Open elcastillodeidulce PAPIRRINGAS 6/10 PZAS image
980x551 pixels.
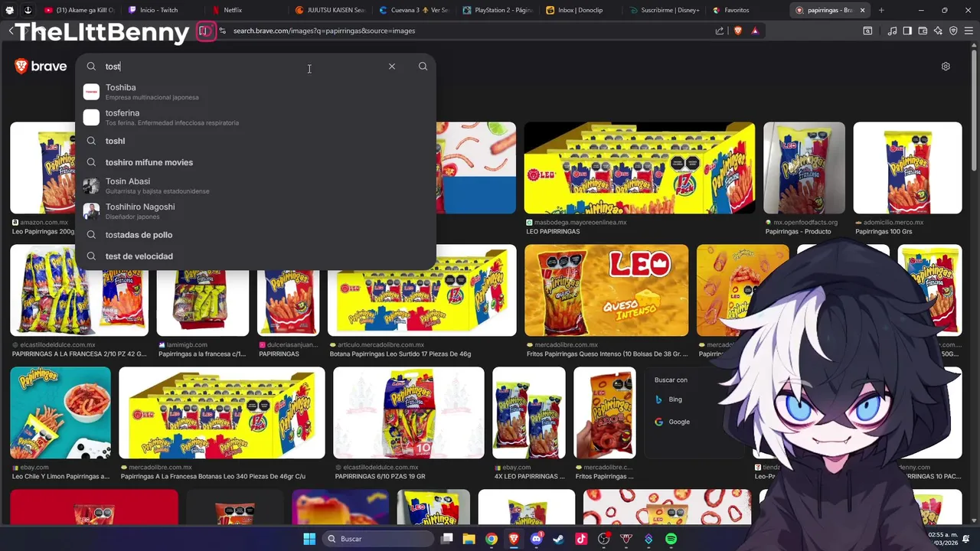point(409,412)
